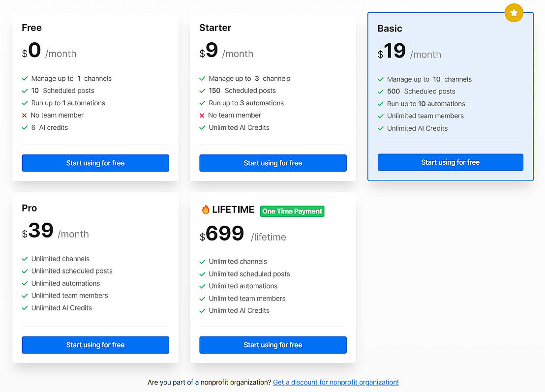The image size is (545, 392).
Task: Click checkmark beside Lifetime Unlimited AI Credits
Action: [202, 311]
